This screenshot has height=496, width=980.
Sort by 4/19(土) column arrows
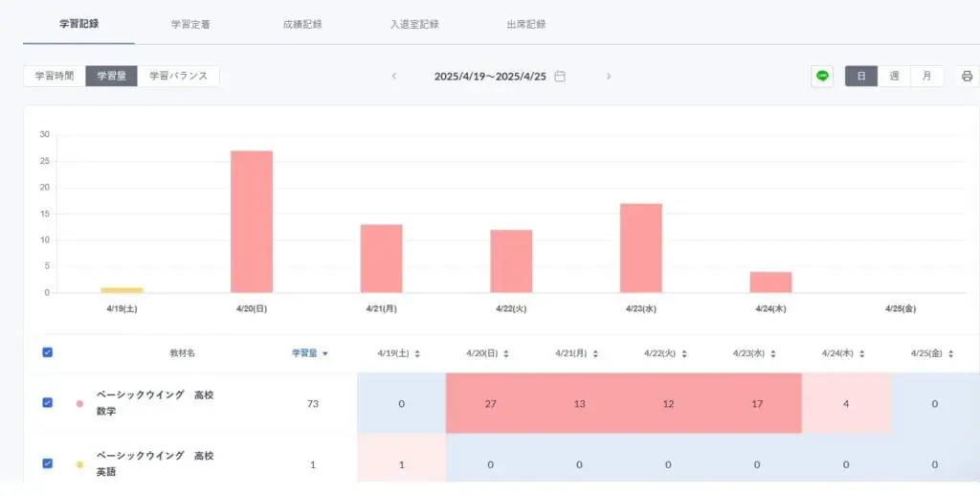[417, 353]
